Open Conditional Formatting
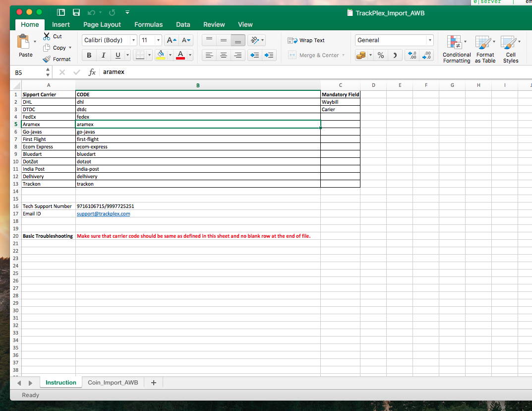Image resolution: width=532 pixels, height=411 pixels. coord(456,49)
